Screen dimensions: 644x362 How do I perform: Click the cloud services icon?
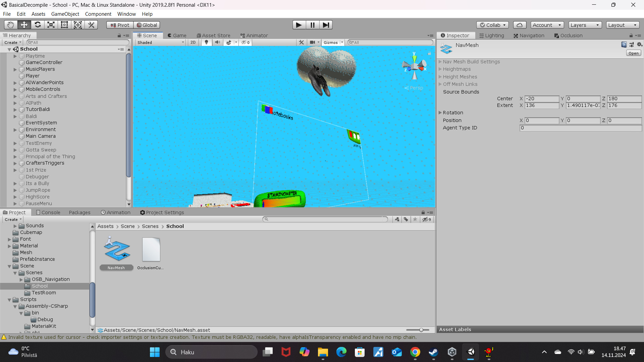tap(519, 25)
